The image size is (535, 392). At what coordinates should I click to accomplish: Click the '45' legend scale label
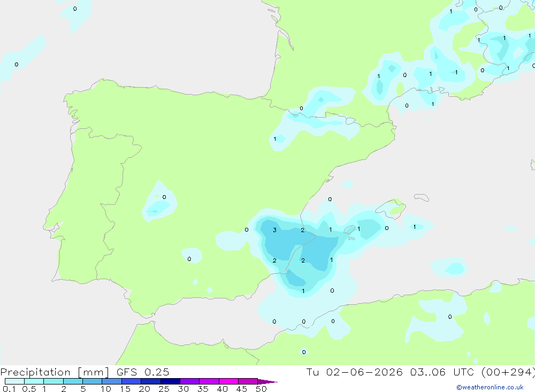pyautogui.click(x=242, y=389)
